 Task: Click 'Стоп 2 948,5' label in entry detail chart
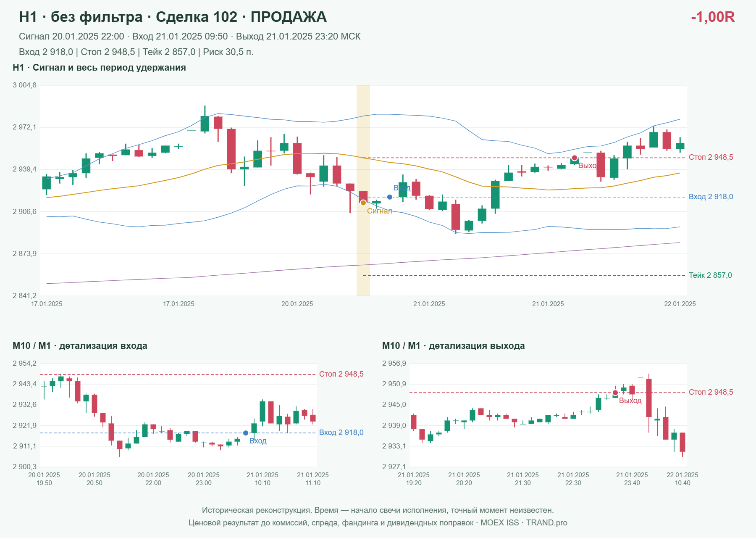click(x=341, y=374)
